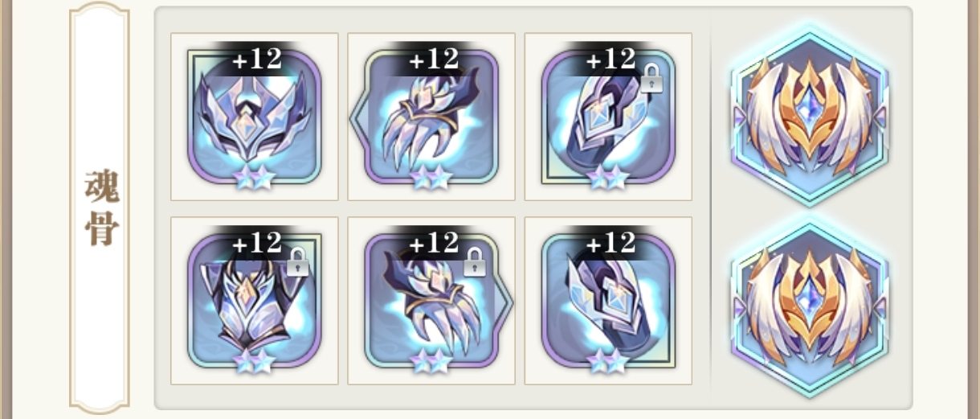Select the stars under the unlocked leg guard
Viewport: 980px width, 419px height.
[x=607, y=362]
